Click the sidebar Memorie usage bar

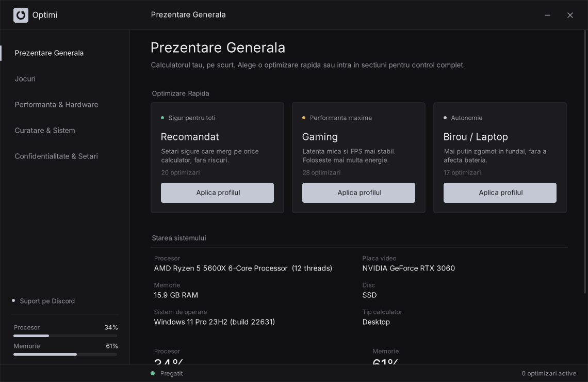(x=66, y=354)
